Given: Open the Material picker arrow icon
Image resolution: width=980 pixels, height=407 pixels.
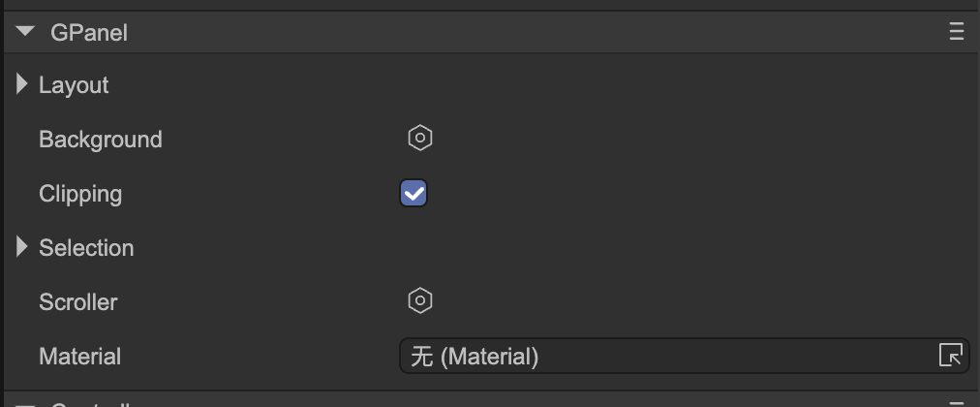Looking at the screenshot, I should click(x=951, y=356).
